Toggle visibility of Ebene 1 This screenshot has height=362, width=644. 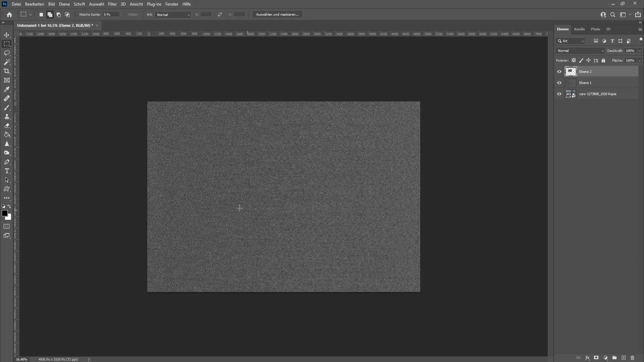coord(559,83)
